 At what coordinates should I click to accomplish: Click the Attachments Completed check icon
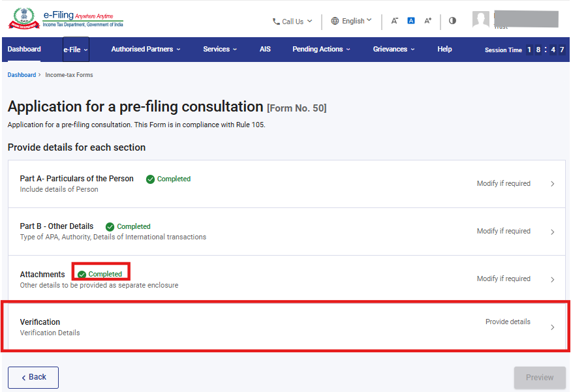tap(82, 275)
